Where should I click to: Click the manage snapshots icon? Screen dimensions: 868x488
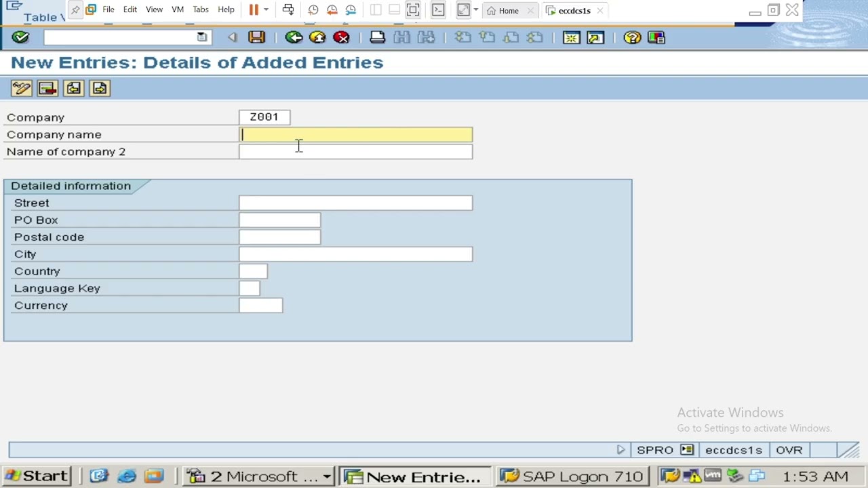(x=351, y=10)
